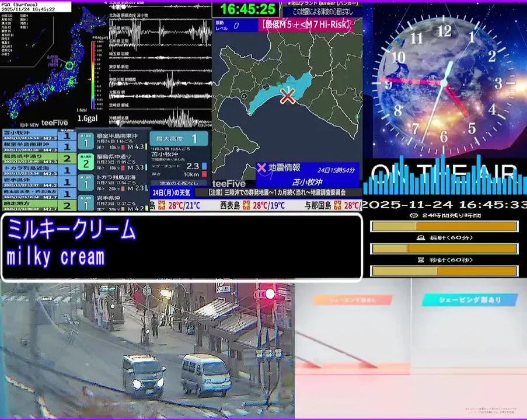Click the この地震による津波の心配はなし notice
Image resolution: width=527 pixels, height=420 pixels.
323,12
